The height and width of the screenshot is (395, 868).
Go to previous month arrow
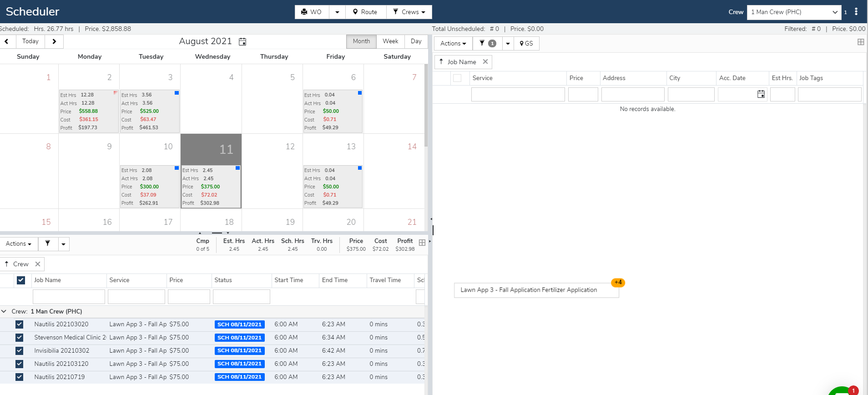[x=7, y=41]
